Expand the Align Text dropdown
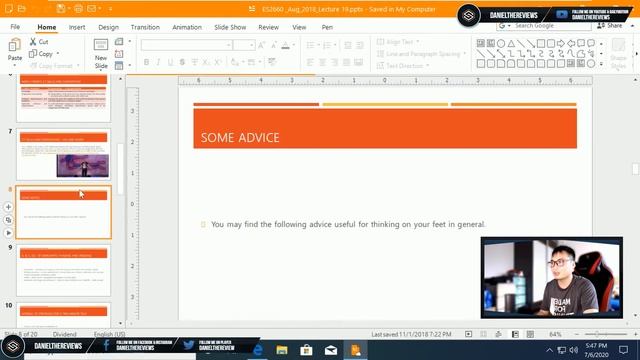This screenshot has width=640, height=360. (x=418, y=42)
